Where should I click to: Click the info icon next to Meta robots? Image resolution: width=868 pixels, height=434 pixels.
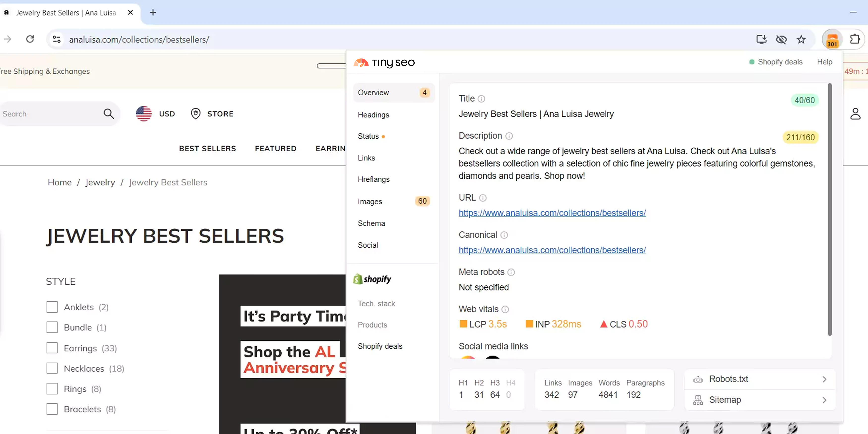click(511, 272)
